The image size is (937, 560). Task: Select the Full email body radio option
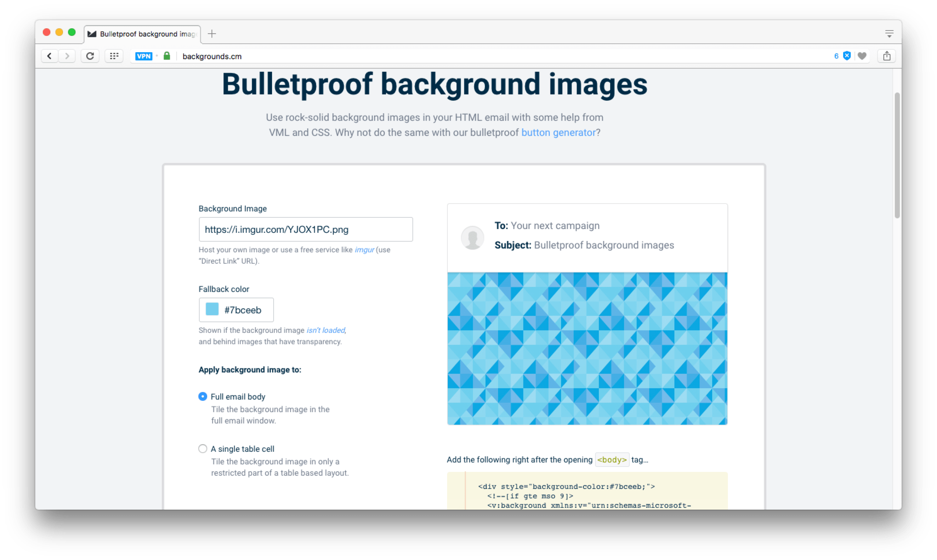point(203,397)
